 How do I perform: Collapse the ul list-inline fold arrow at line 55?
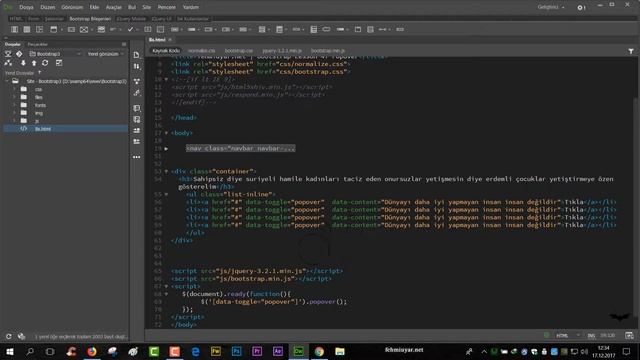tap(166, 195)
